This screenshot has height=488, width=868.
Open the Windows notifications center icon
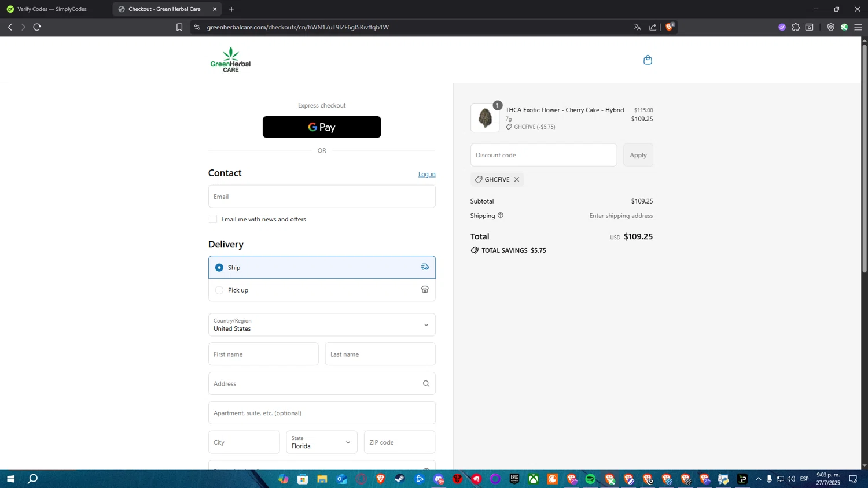tap(853, 479)
